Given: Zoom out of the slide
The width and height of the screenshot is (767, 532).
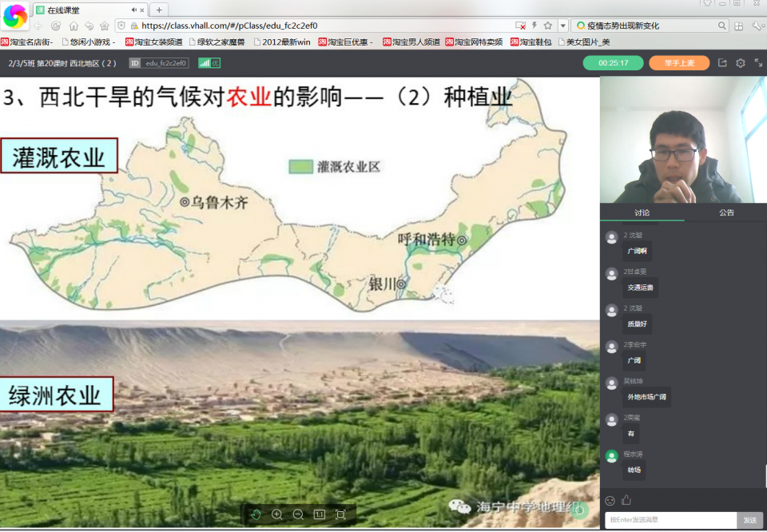Looking at the screenshot, I should click(298, 514).
